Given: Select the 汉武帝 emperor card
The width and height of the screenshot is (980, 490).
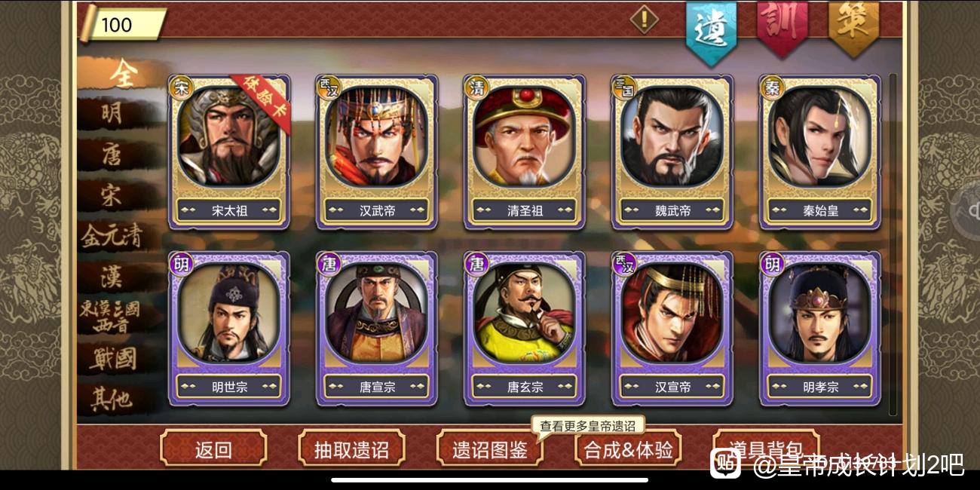Looking at the screenshot, I should click(x=377, y=152).
